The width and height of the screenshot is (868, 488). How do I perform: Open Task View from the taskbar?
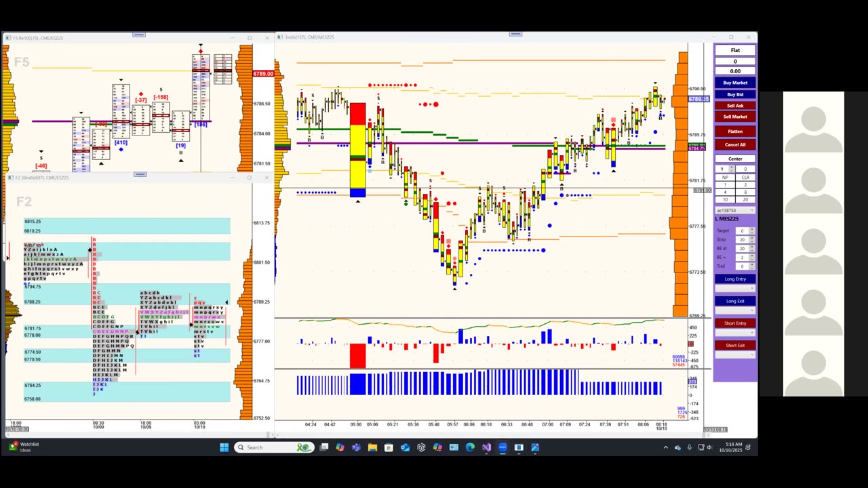coord(324,447)
